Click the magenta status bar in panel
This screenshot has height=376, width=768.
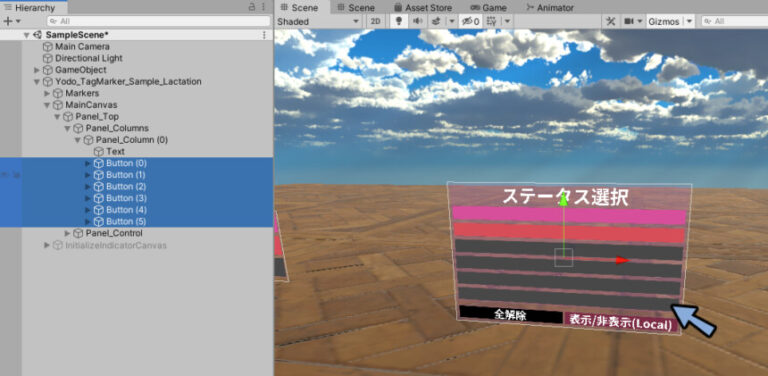(569, 215)
